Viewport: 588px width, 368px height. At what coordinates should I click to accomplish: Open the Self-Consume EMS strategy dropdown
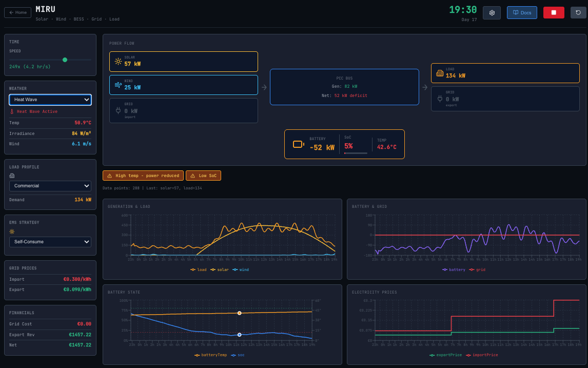[50, 242]
